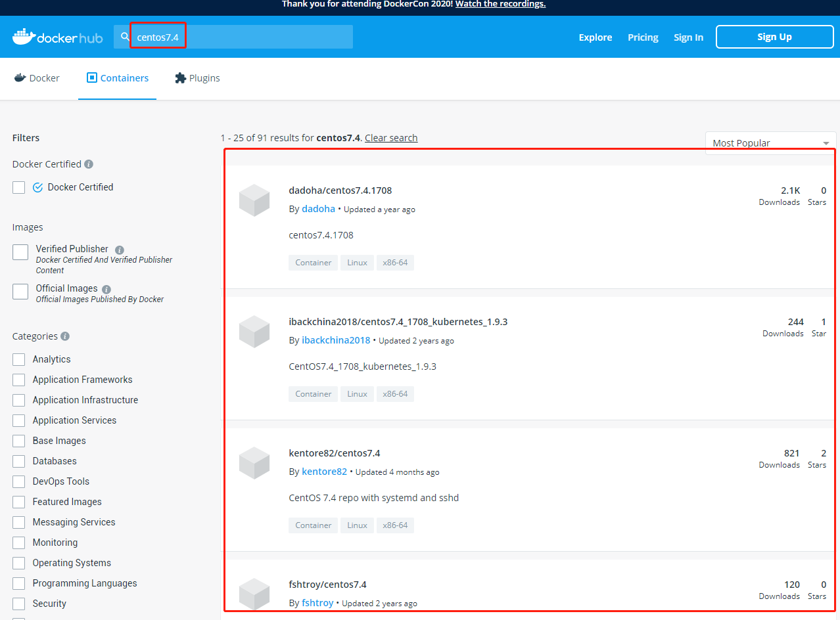Check the Monitoring category checkbox
This screenshot has height=620, width=840.
pyautogui.click(x=19, y=542)
